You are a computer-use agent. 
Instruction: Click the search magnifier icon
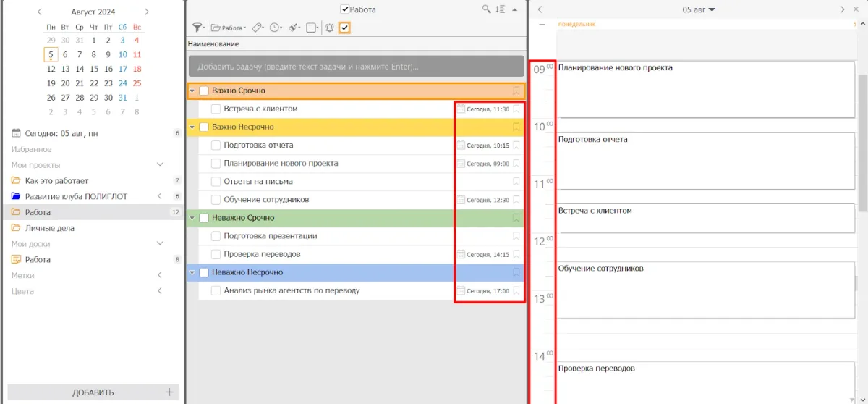(487, 10)
